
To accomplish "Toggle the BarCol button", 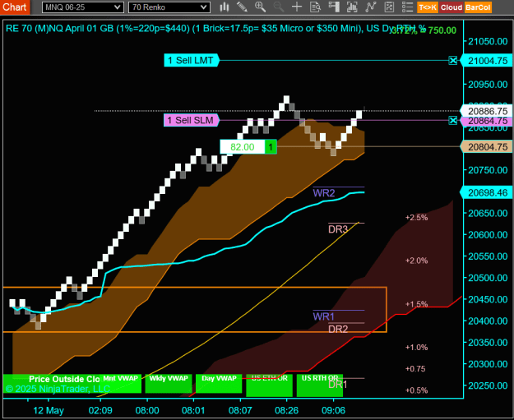I will 478,7.
